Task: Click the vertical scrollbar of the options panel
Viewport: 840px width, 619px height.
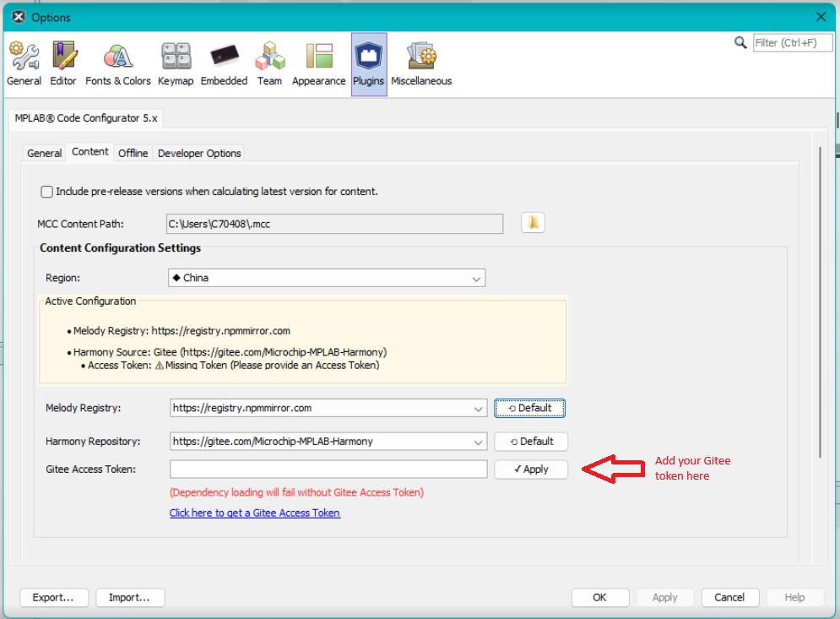Action: [x=820, y=301]
